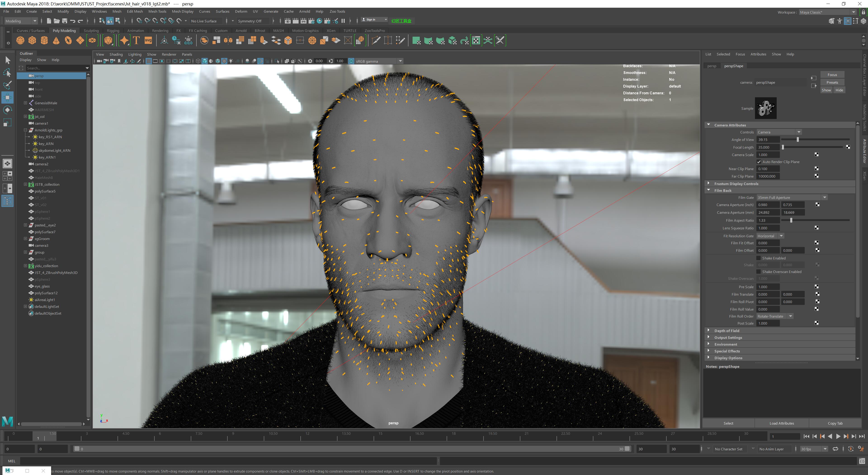Click the Presets button

click(x=832, y=82)
